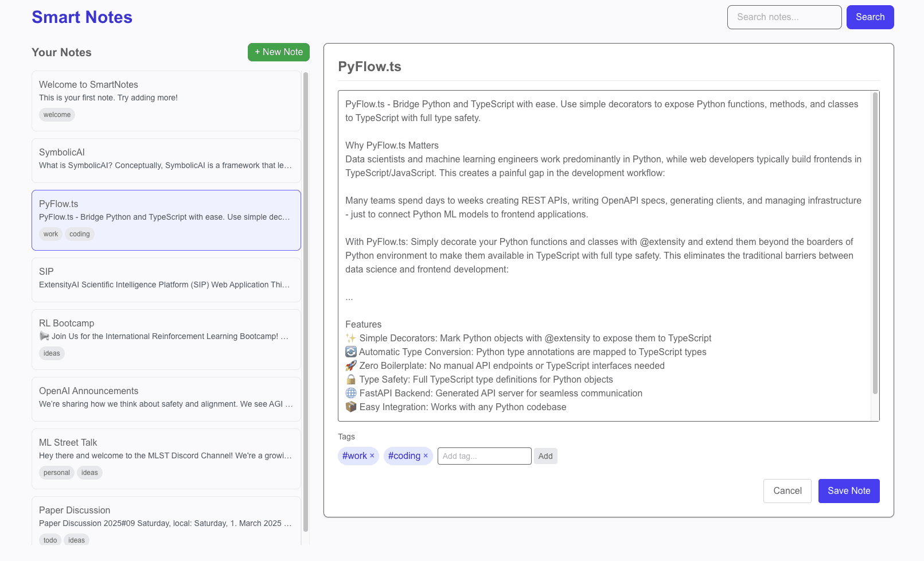Click the refresh emoji before Automatic Type Conversion
This screenshot has width=924, height=561.
click(x=351, y=352)
